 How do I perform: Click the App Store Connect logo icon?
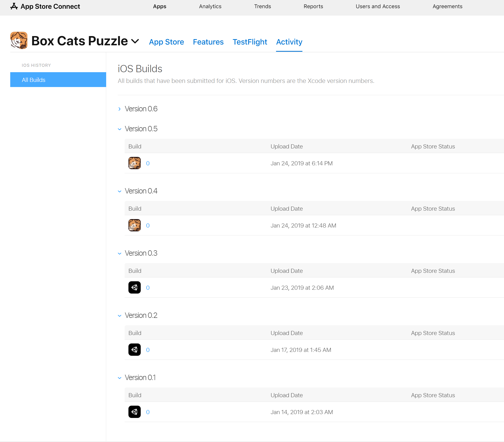[x=14, y=6]
